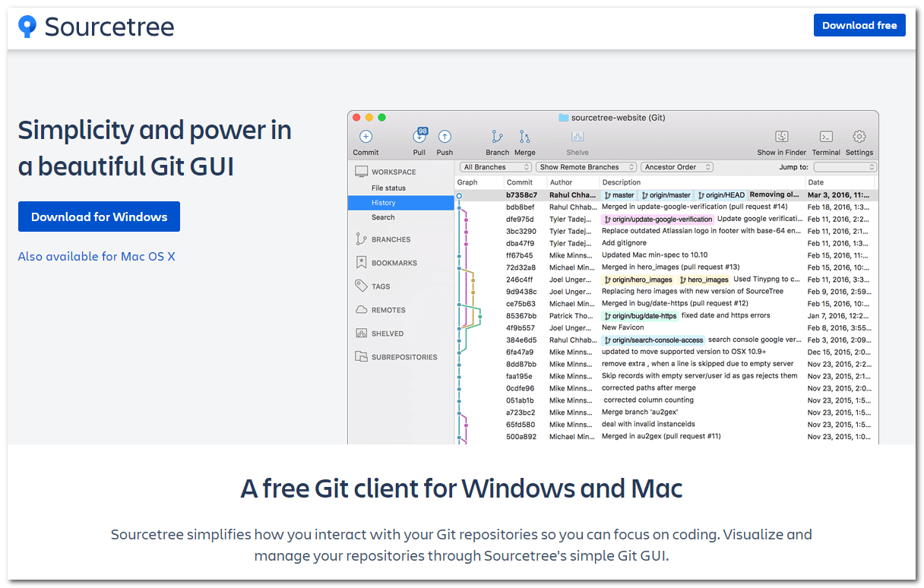Click the Subrepositories sidebar icon
Screen dimensions: 924x588
[361, 357]
